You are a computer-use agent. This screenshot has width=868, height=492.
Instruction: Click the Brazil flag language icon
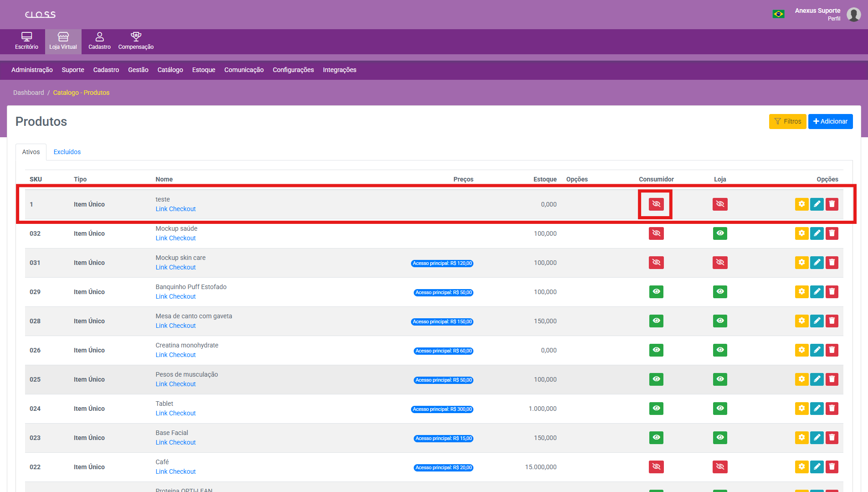pyautogui.click(x=778, y=14)
